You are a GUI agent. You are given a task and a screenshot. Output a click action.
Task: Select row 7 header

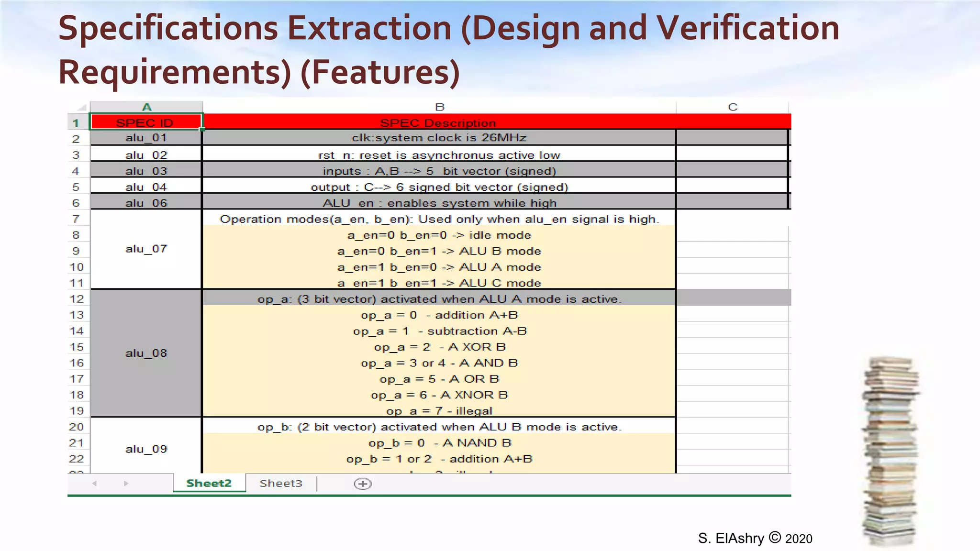point(76,219)
